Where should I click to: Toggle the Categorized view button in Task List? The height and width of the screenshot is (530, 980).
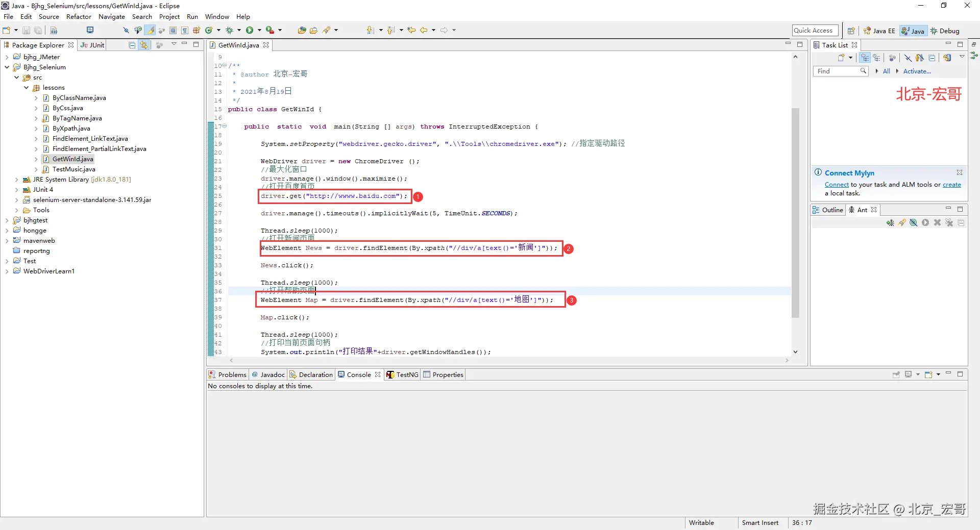pyautogui.click(x=865, y=58)
